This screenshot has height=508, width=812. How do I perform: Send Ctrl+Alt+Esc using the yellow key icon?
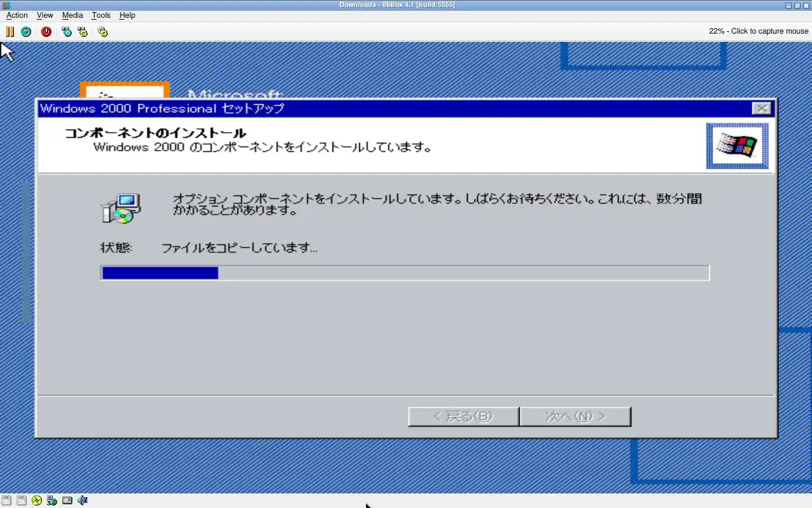point(82,31)
